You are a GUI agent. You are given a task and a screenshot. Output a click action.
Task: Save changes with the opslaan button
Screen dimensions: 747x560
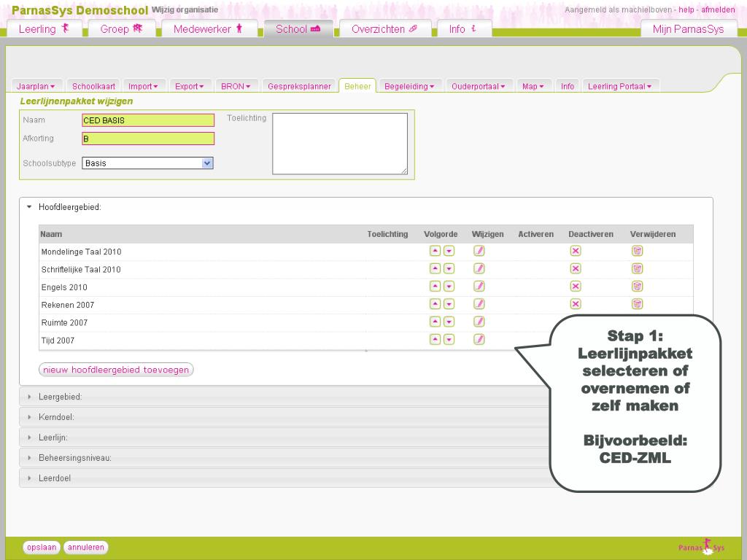(42, 547)
